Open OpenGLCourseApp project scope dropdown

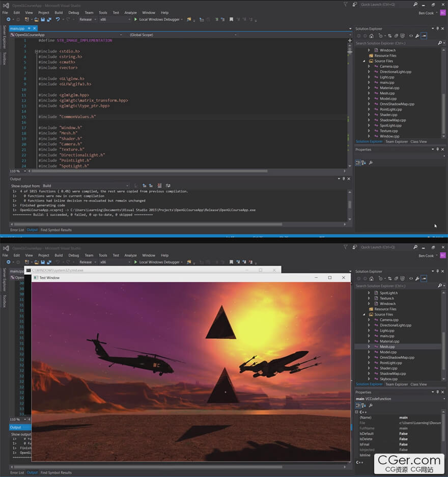click(x=67, y=35)
